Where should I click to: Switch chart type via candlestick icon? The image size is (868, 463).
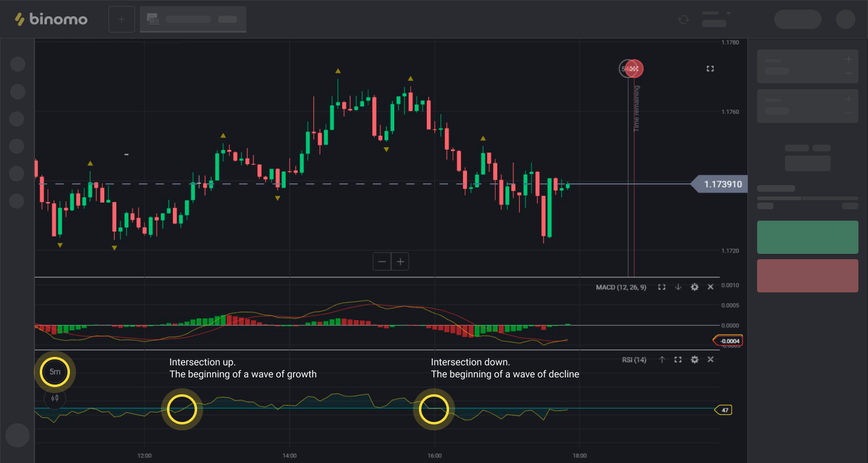click(x=55, y=398)
